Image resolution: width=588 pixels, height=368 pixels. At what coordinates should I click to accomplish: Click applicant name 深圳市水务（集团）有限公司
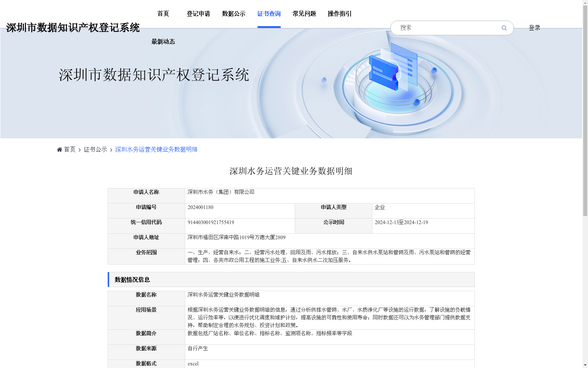click(x=221, y=192)
